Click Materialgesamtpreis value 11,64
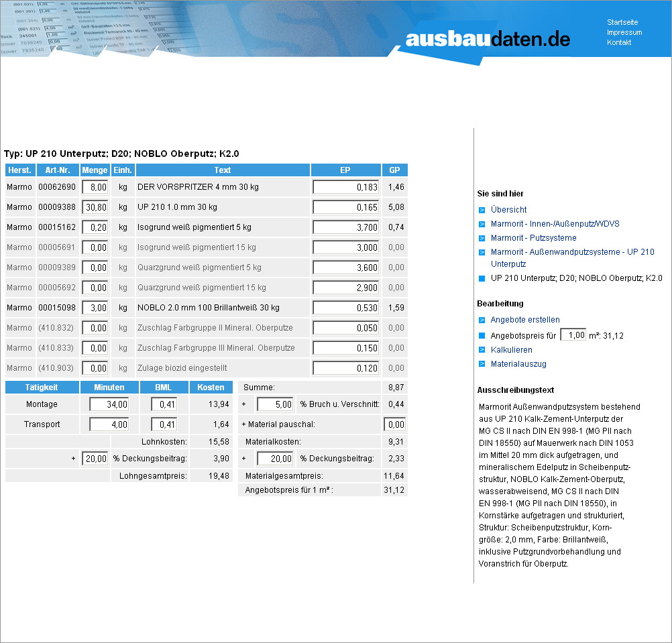The image size is (672, 643). point(394,476)
